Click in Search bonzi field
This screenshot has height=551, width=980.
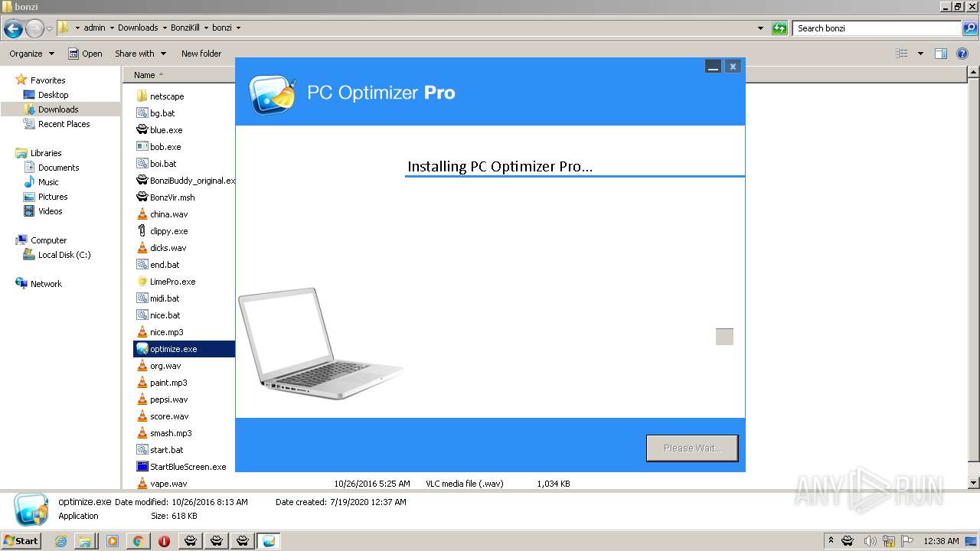pos(877,28)
